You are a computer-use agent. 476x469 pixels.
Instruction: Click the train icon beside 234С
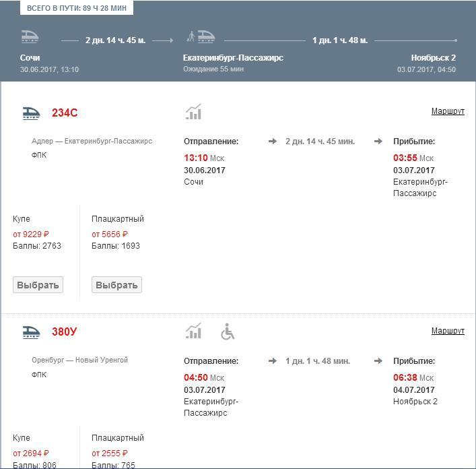(31, 113)
